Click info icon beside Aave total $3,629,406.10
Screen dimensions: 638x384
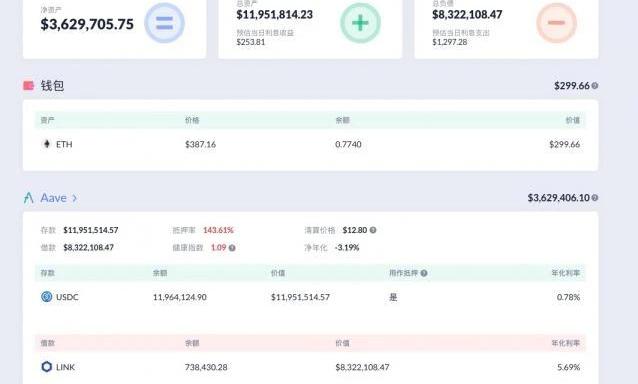click(x=594, y=198)
